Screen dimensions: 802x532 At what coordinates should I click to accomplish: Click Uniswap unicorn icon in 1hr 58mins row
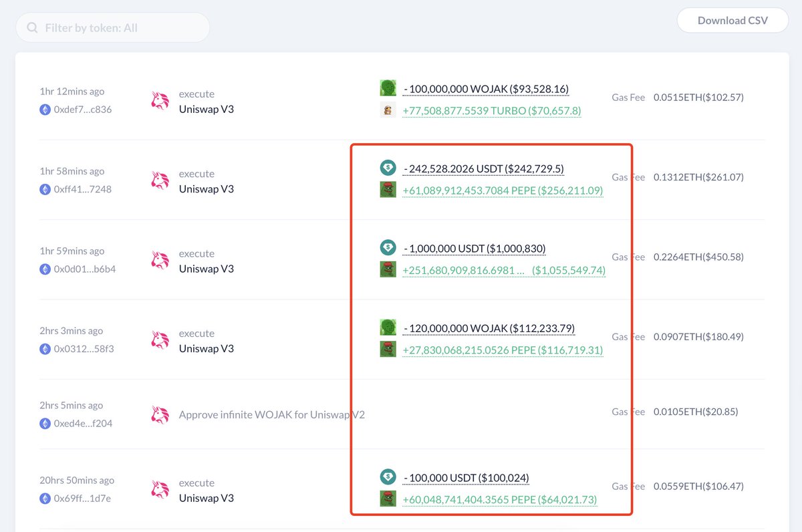pos(160,181)
